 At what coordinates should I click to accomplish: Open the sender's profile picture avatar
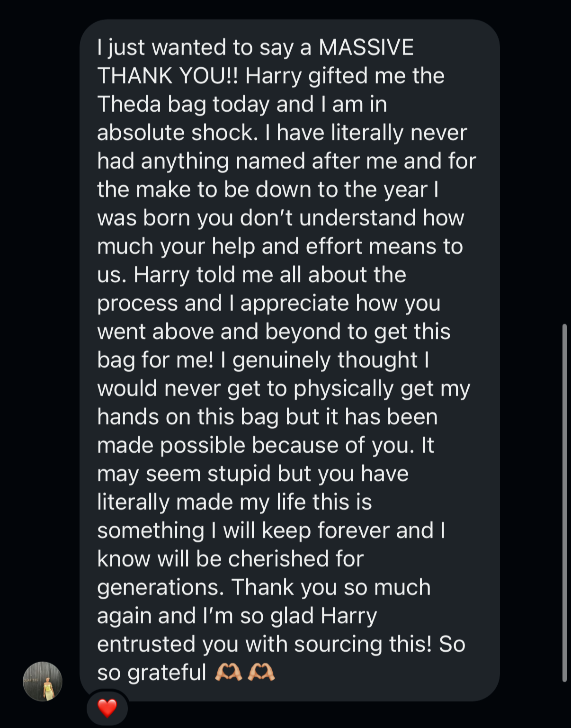pos(43,681)
